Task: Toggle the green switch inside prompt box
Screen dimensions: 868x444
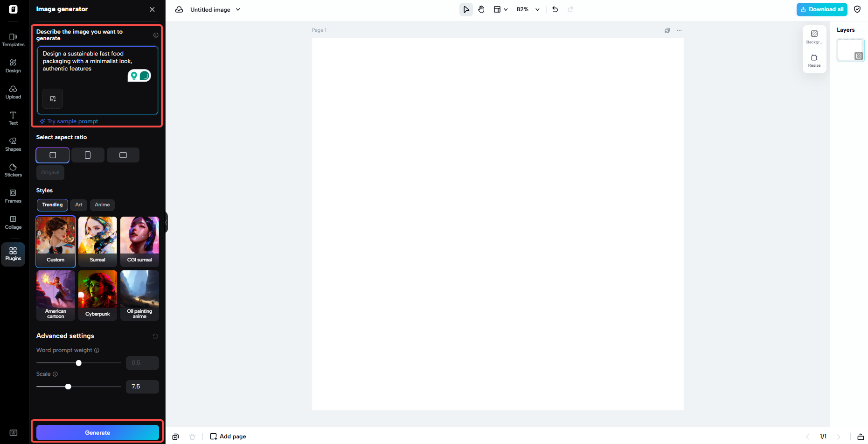Action: tap(139, 75)
